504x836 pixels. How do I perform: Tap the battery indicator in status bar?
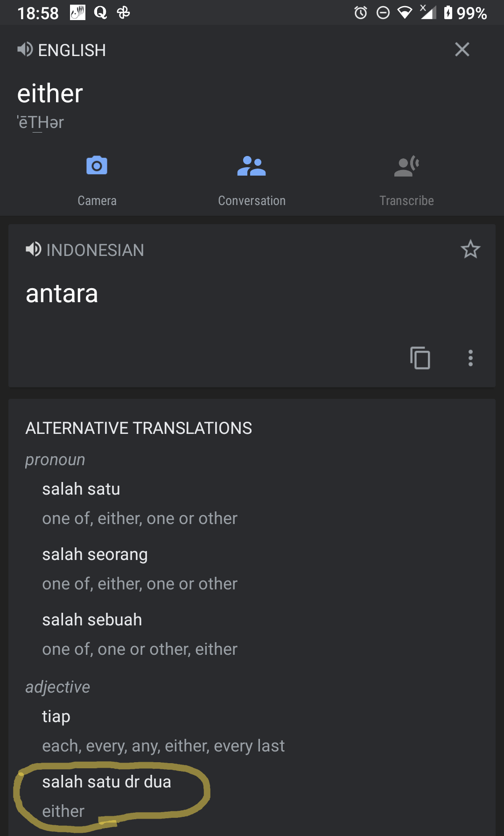click(x=448, y=13)
